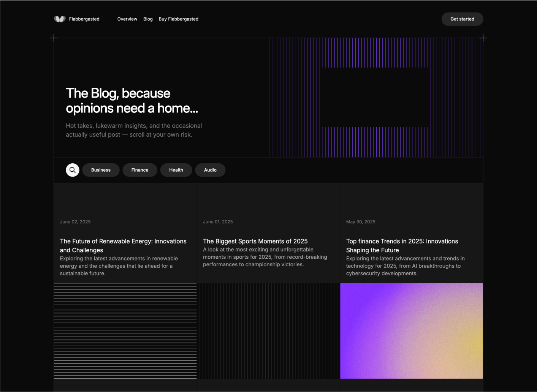
Task: Click the June 02, 2025 date
Action: pyautogui.click(x=75, y=222)
